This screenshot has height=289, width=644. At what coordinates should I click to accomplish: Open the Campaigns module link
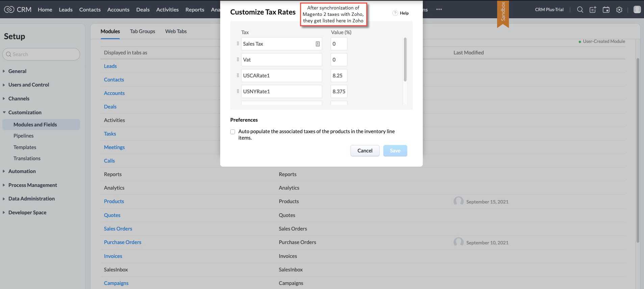point(116,283)
